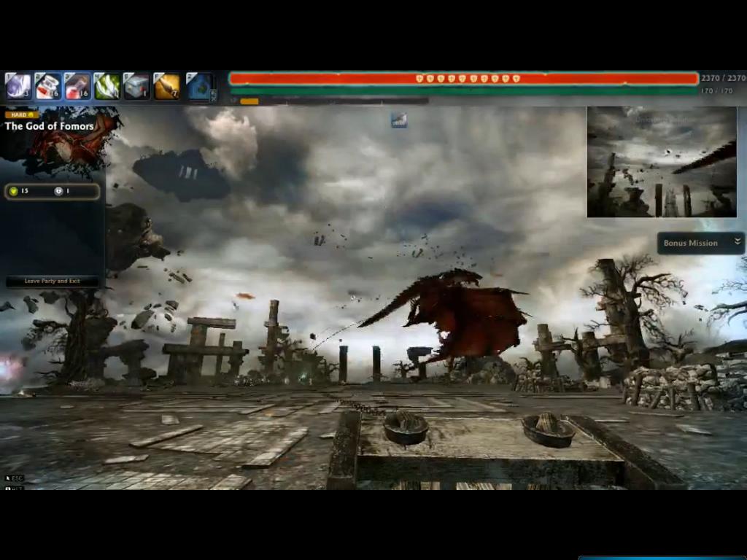Click the stamina value '170 / 170'

(716, 91)
